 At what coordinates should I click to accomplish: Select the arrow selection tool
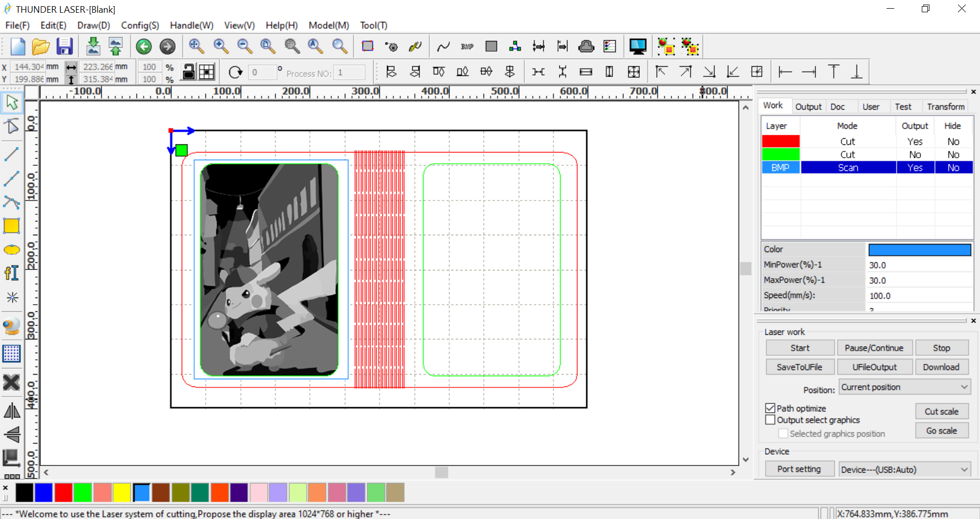[12, 103]
